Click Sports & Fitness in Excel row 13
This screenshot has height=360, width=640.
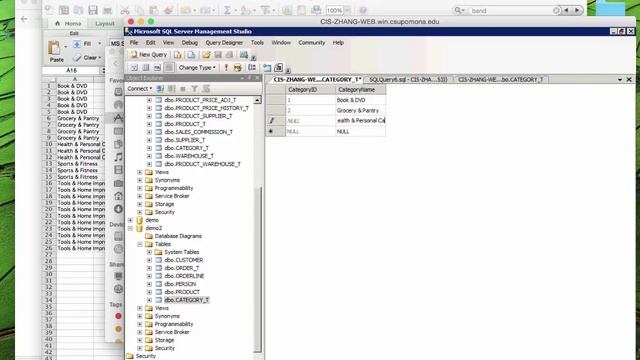pyautogui.click(x=78, y=164)
